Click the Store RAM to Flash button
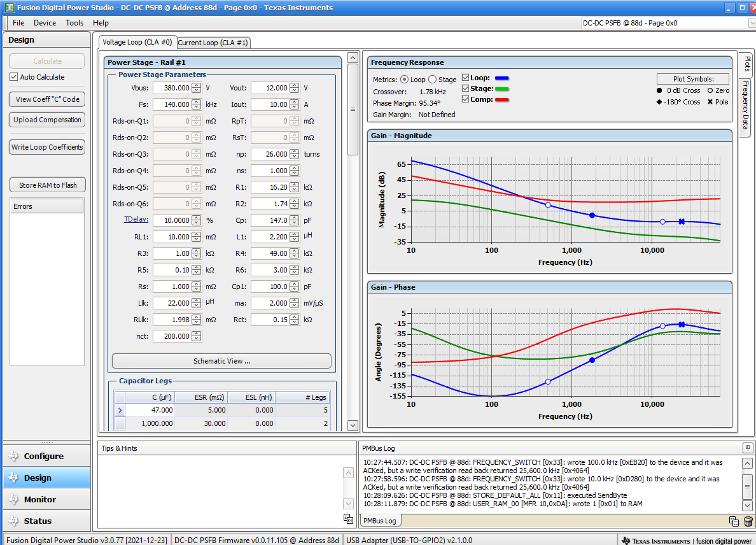The height and width of the screenshot is (545, 756). (48, 185)
